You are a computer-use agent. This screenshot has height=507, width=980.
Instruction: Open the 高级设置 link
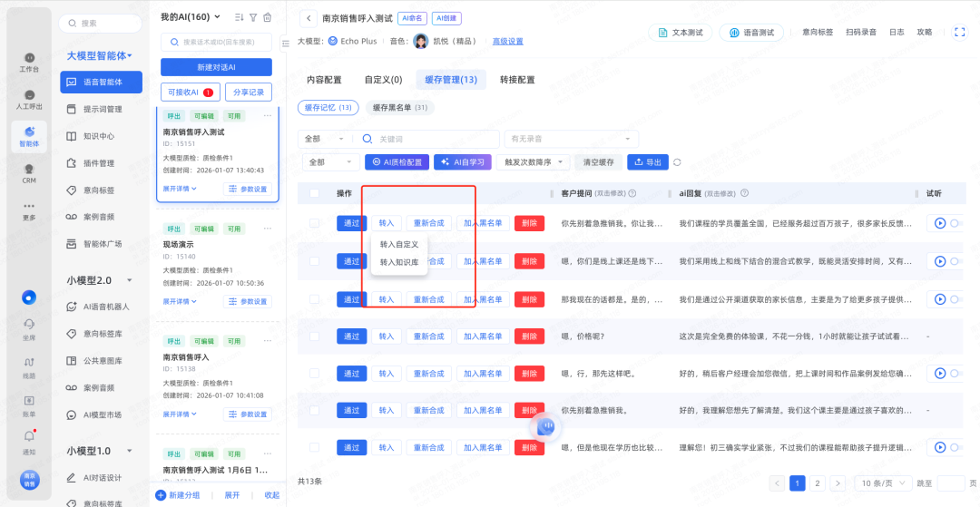tap(507, 41)
